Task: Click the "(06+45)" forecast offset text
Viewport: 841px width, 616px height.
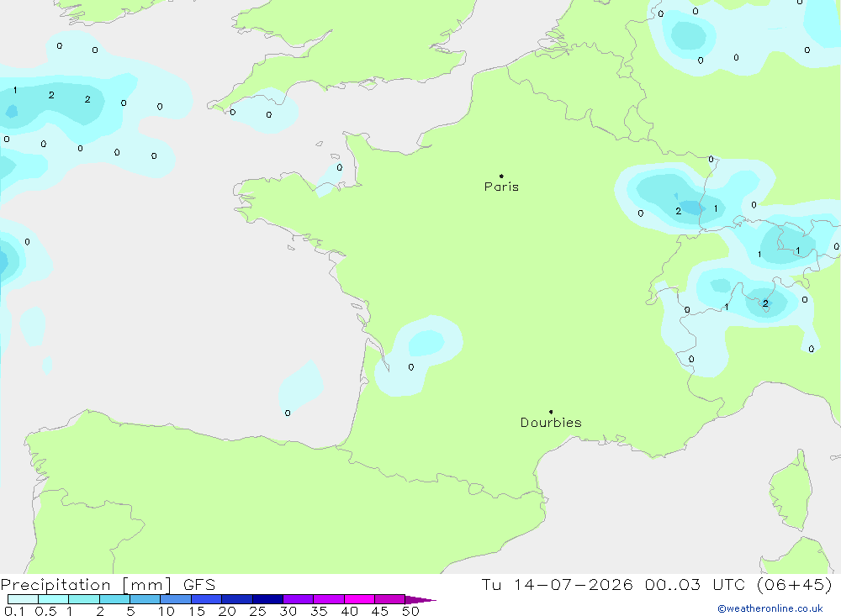Action: (x=795, y=585)
